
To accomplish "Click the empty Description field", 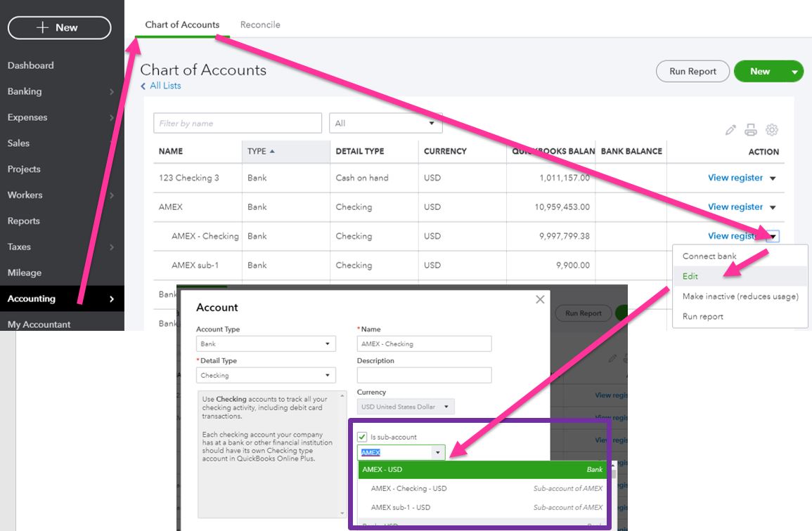I will coord(424,375).
